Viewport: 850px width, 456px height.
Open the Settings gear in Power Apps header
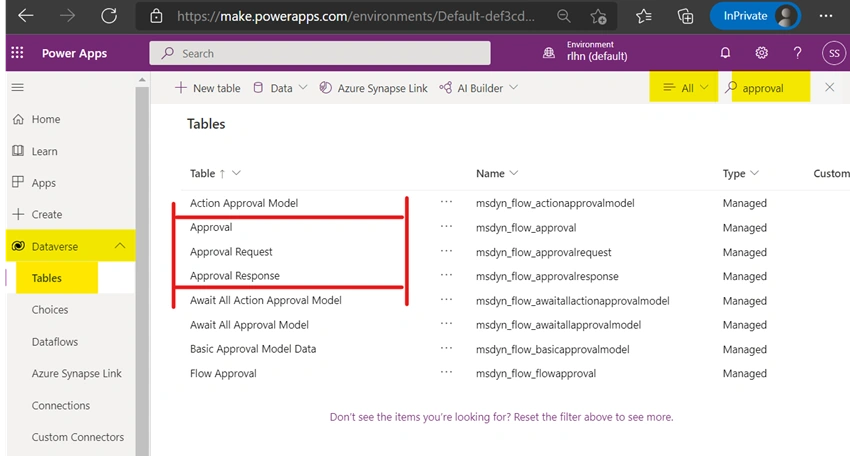pyautogui.click(x=761, y=53)
